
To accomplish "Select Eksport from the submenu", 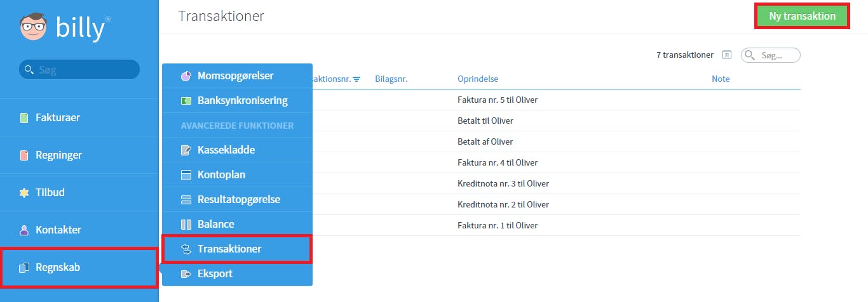I will [237, 274].
